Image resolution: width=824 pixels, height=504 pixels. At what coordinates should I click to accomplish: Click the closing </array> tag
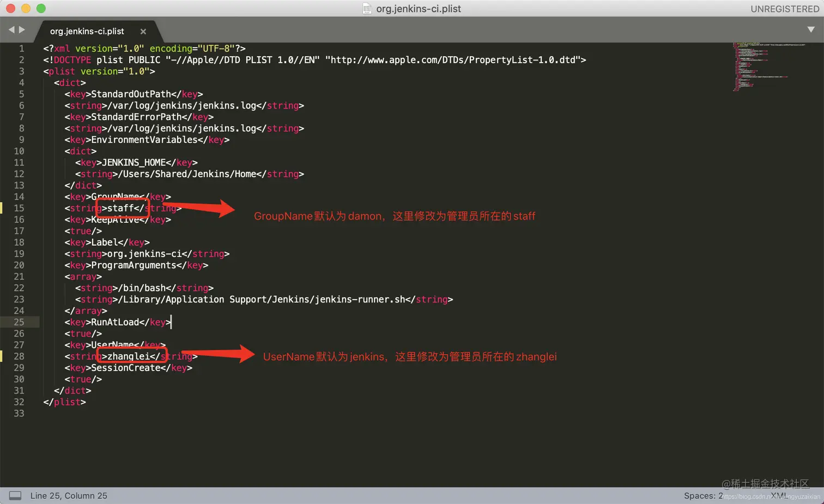(x=86, y=311)
